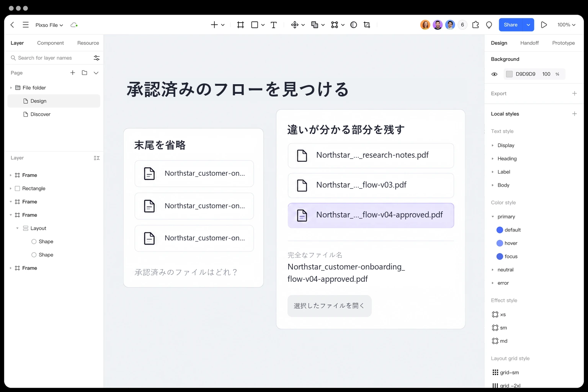Add a new page with plus icon

(x=72, y=73)
